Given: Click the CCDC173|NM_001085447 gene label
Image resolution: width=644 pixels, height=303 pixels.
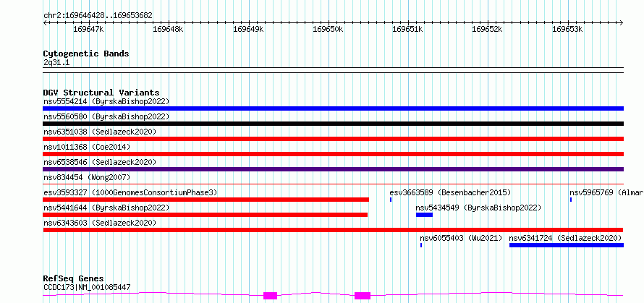Looking at the screenshot, I should [x=87, y=287].
